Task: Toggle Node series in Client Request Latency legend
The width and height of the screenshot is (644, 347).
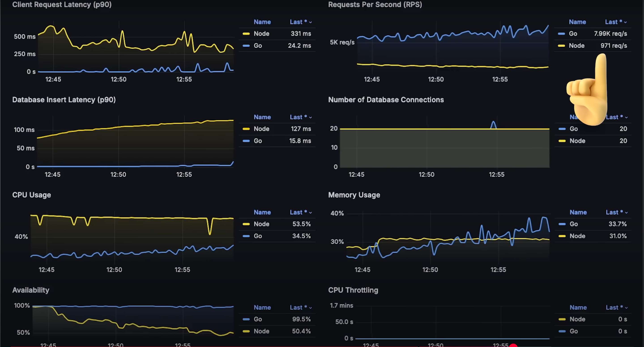Action: (x=261, y=34)
